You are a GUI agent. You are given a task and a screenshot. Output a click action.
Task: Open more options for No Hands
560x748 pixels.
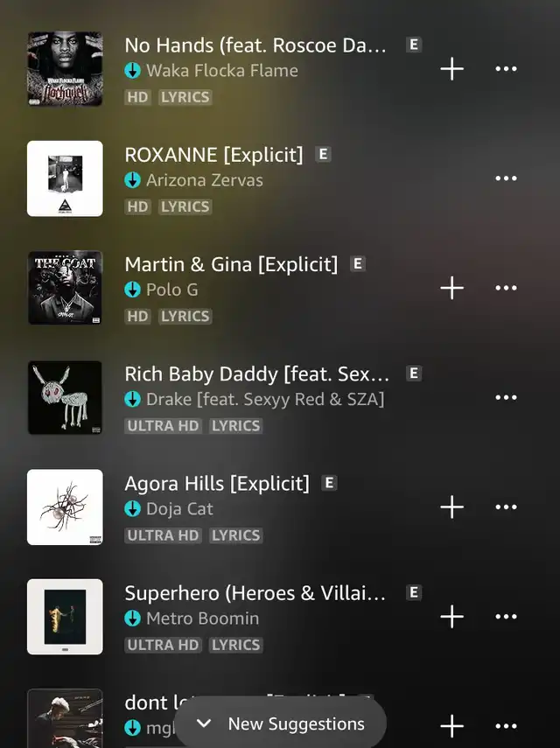(x=506, y=69)
